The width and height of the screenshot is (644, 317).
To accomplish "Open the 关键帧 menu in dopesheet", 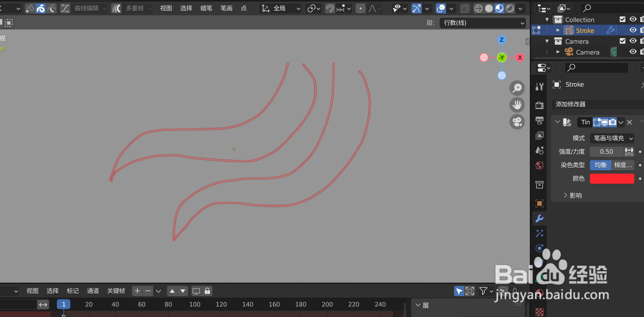I will click(116, 291).
